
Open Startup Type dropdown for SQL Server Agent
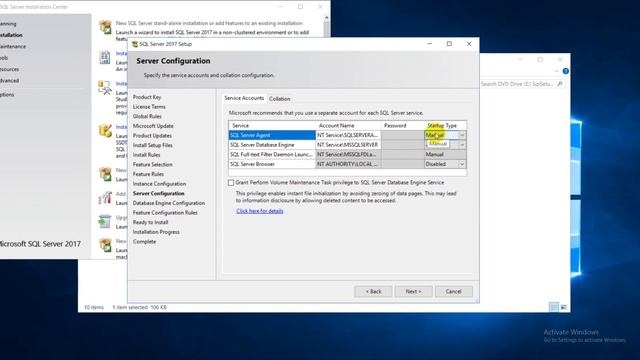pyautogui.click(x=462, y=135)
